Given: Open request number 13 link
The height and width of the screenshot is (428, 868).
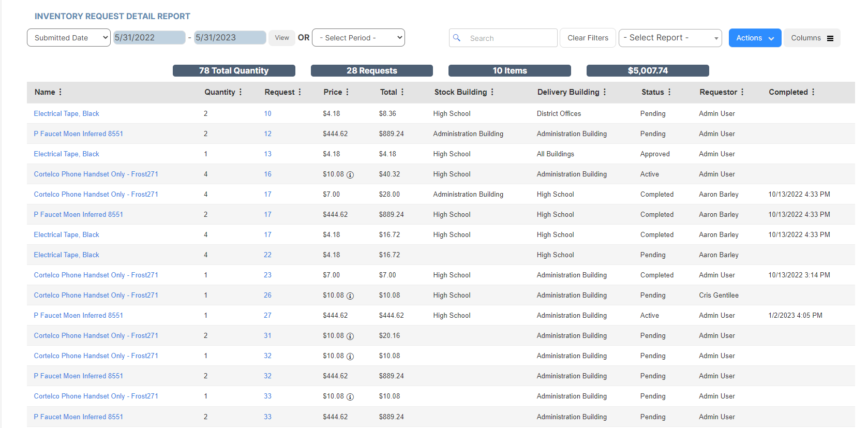Looking at the screenshot, I should (x=267, y=154).
